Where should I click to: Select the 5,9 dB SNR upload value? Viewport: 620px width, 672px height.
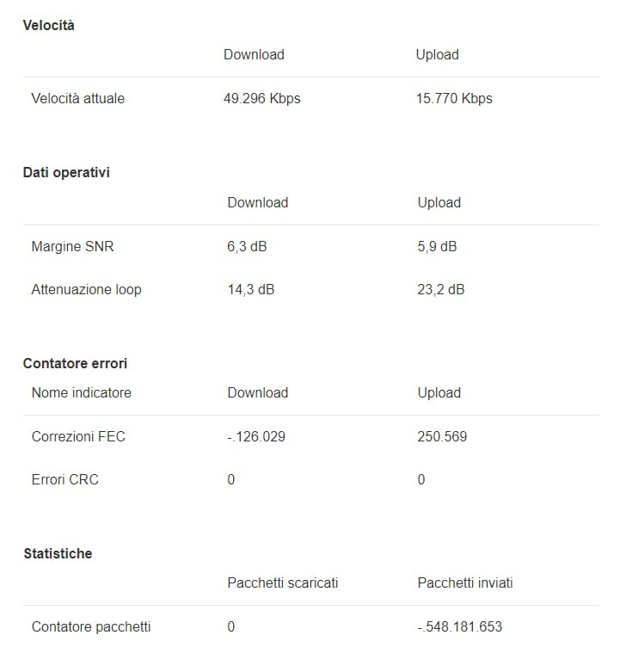437,246
